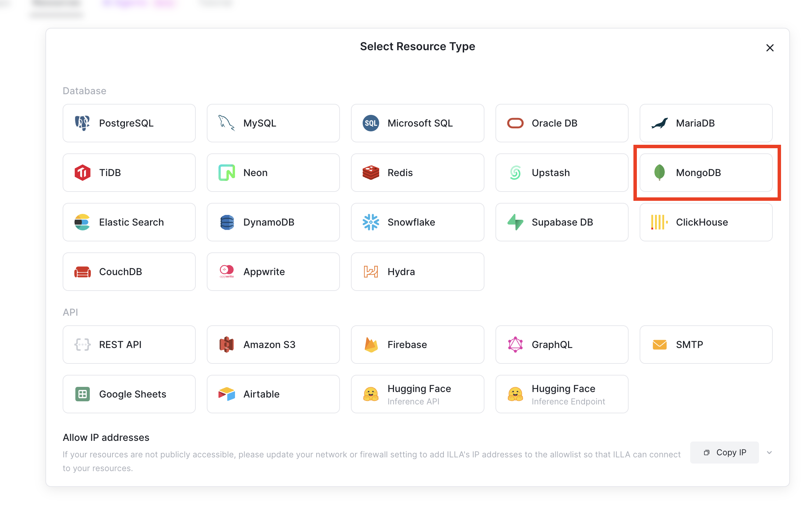Image resolution: width=812 pixels, height=511 pixels.
Task: Choose the Google Sheets resource
Action: click(x=129, y=394)
